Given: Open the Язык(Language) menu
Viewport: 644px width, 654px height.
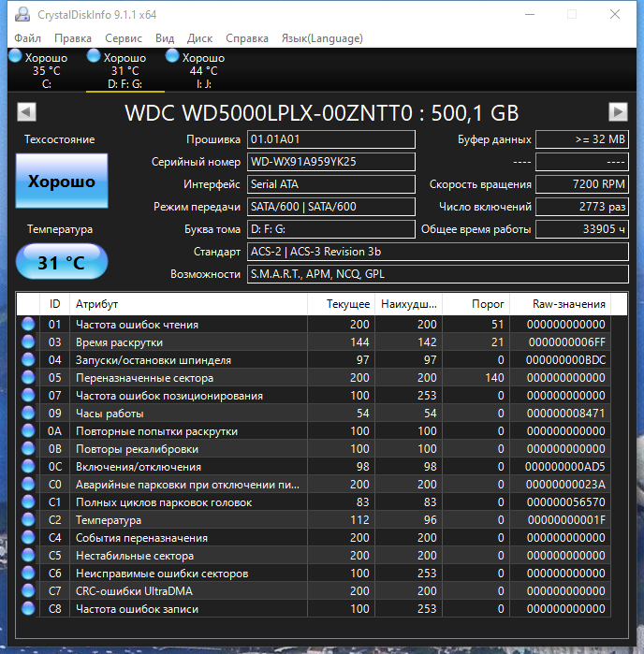Looking at the screenshot, I should tap(322, 38).
